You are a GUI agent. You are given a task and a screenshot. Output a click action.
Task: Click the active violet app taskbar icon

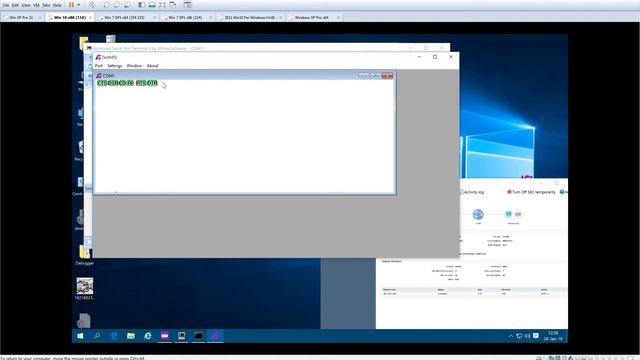pos(215,336)
